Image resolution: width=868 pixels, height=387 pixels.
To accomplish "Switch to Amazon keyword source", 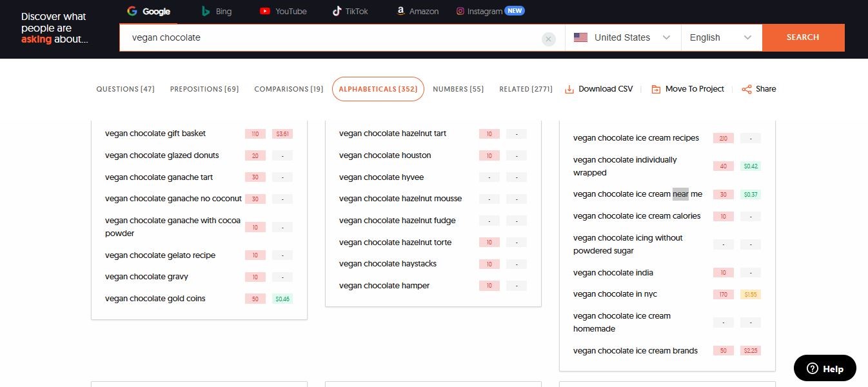I will 418,12.
